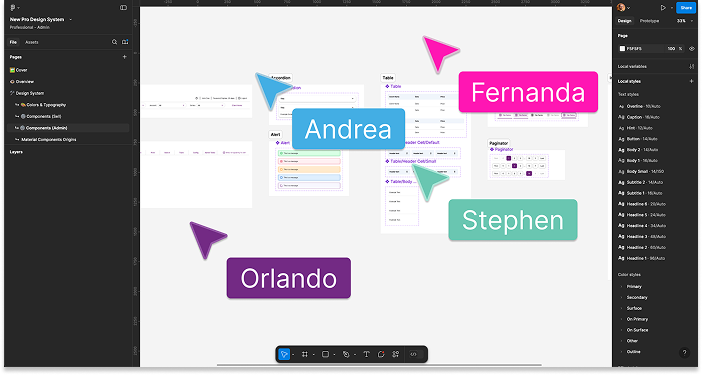Open Local variables settings icon
The width and height of the screenshot is (702, 375).
click(x=692, y=66)
